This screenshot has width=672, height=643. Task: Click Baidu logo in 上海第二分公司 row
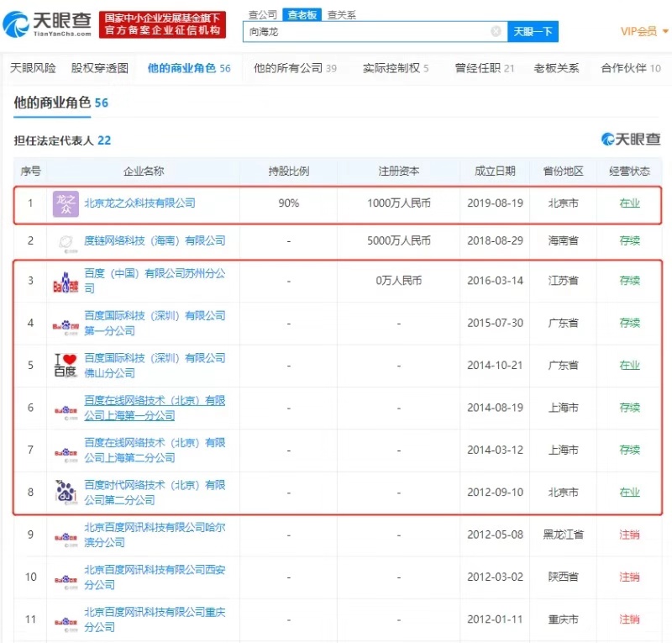click(x=66, y=454)
